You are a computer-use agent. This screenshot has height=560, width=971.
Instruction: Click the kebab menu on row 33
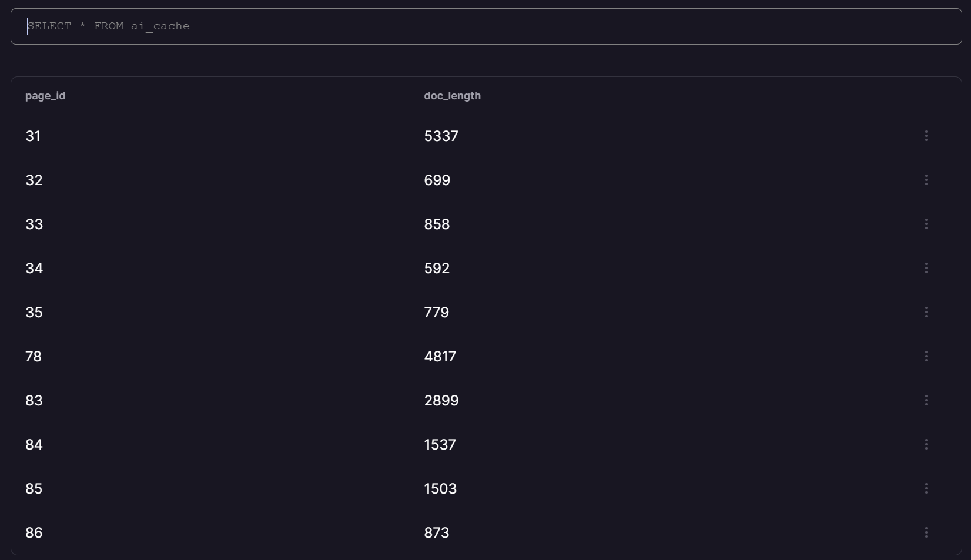(926, 224)
